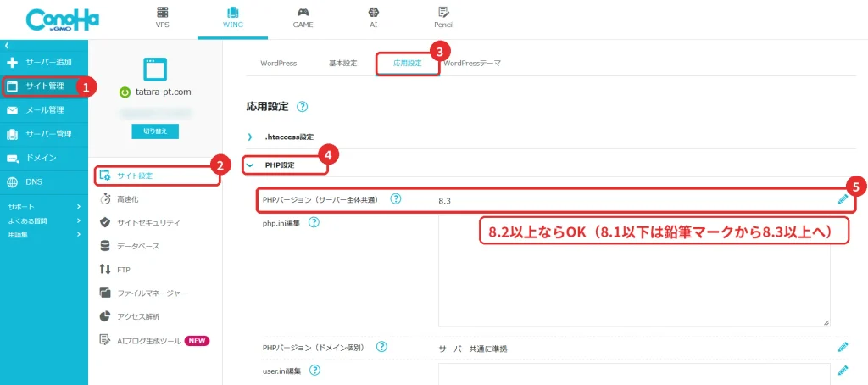
Task: Open the Pencil service tab
Action: [x=443, y=19]
